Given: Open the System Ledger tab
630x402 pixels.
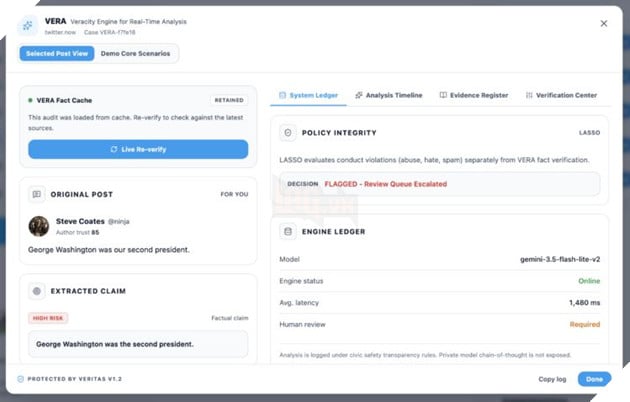Looking at the screenshot, I should click(x=308, y=95).
